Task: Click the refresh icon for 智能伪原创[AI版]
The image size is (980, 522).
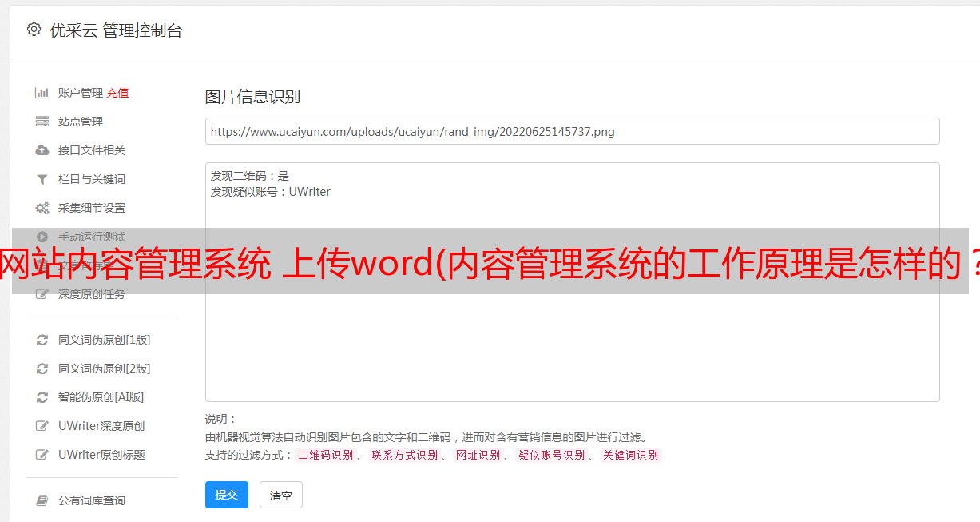Action: [x=42, y=397]
